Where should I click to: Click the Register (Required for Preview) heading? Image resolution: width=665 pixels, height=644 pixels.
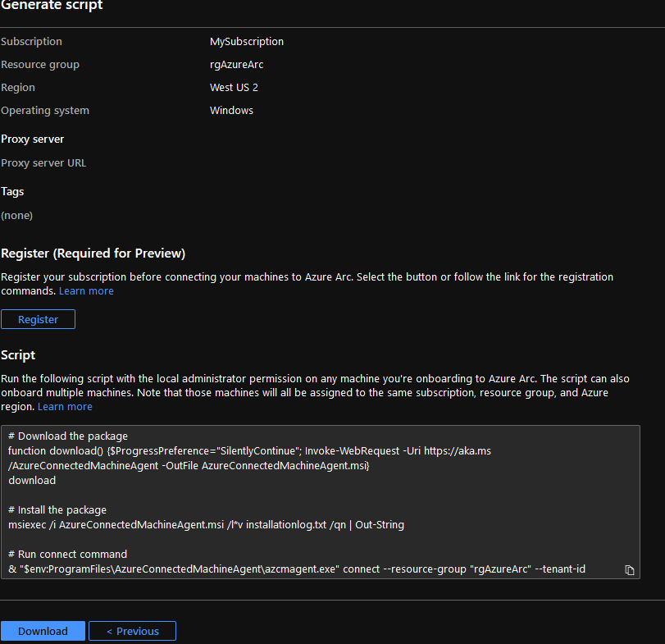click(93, 253)
